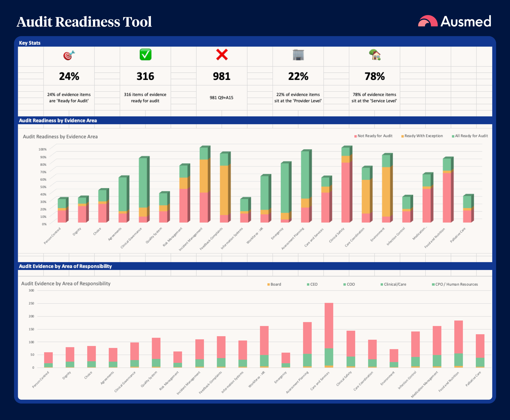The image size is (510, 420).
Task: Click the CEO legend swatch
Action: tap(308, 284)
